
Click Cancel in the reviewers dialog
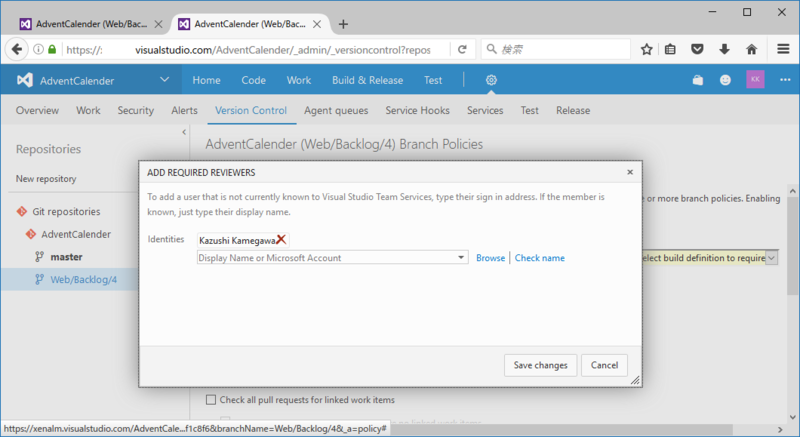(604, 365)
